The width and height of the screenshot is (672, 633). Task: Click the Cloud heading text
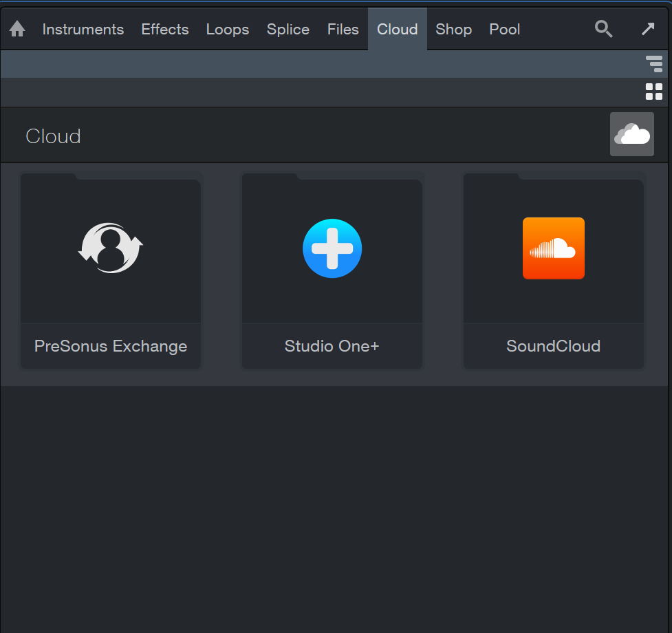[x=53, y=136]
